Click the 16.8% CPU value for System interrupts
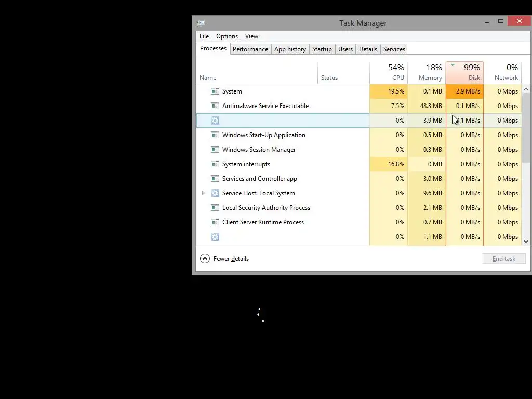 coord(396,164)
